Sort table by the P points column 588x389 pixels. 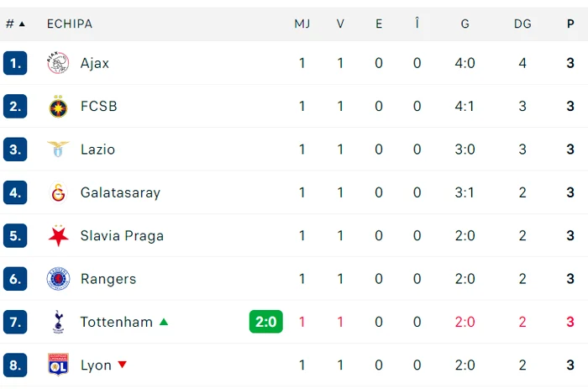[x=570, y=24]
